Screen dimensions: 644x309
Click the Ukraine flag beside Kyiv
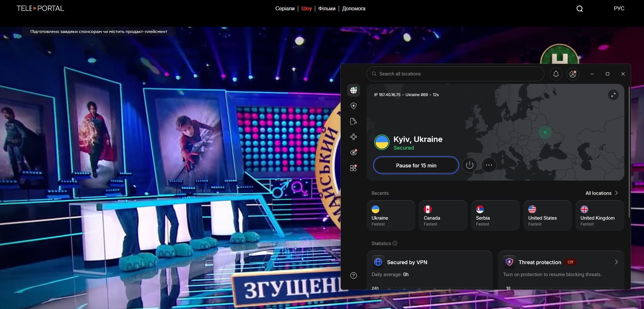382,142
